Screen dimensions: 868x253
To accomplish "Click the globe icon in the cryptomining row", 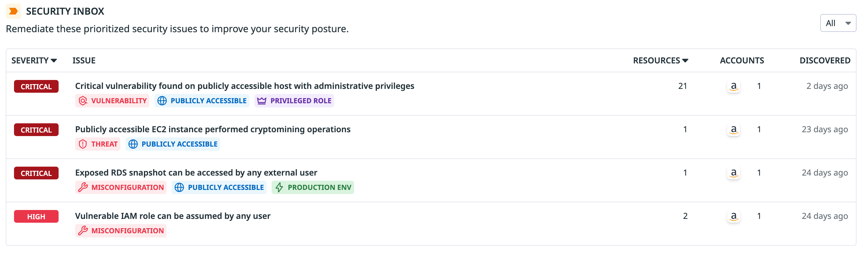I will [133, 144].
